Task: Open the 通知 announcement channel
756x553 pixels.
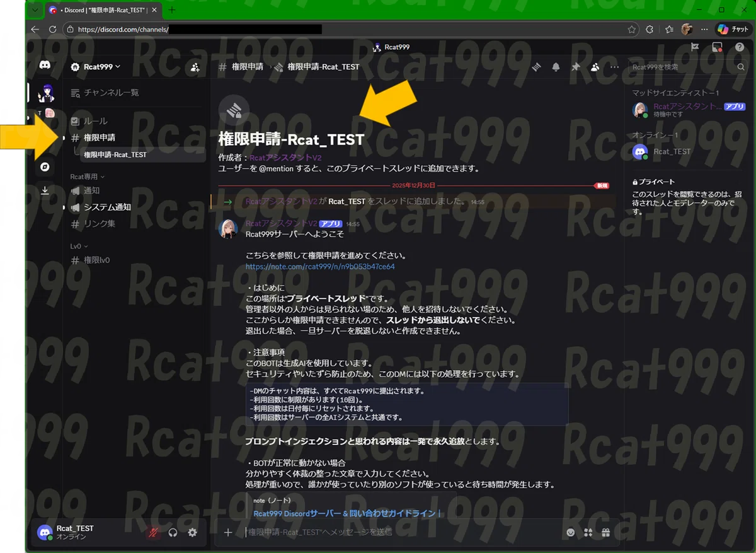Action: [x=135, y=190]
